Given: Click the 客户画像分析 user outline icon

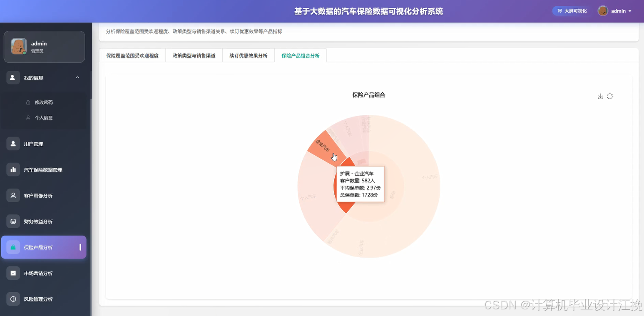Looking at the screenshot, I should tap(13, 195).
